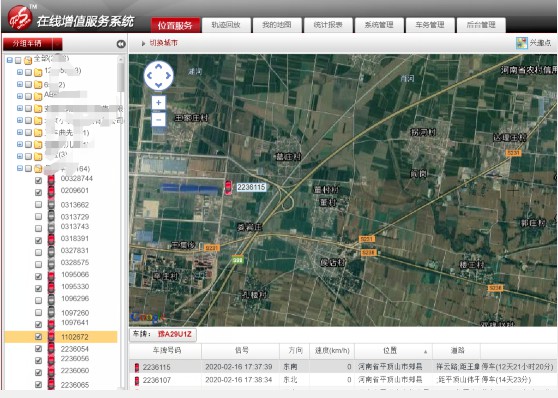Collapse the left vehicle panel
The width and height of the screenshot is (558, 398).
[x=121, y=44]
